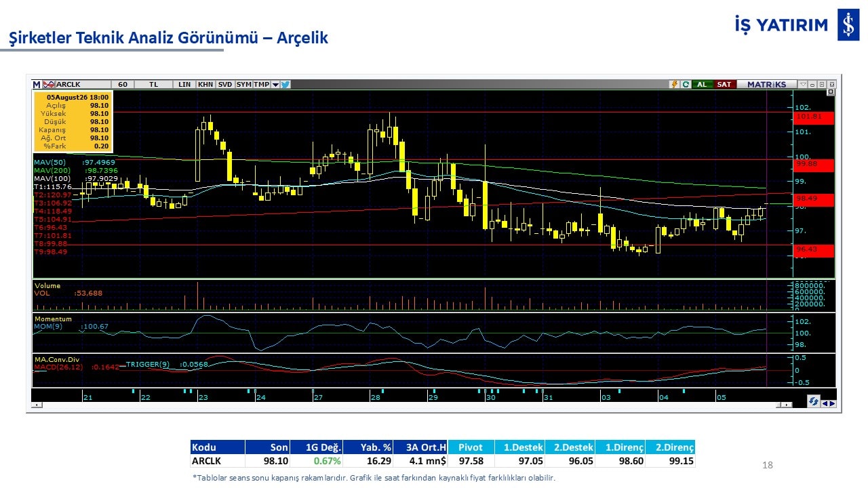Share the chart via Twitter icon

(x=285, y=85)
